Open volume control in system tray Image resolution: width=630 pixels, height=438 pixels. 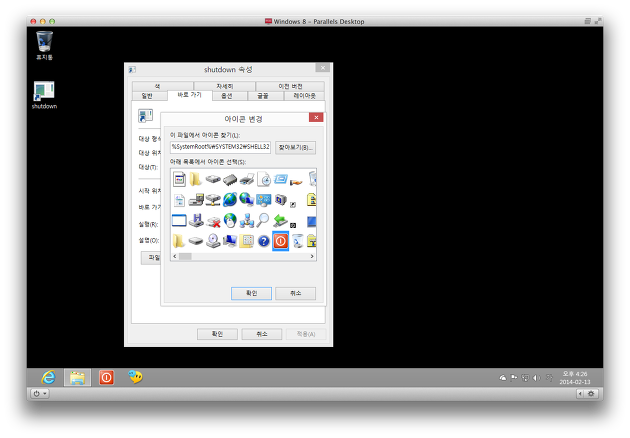pos(536,378)
